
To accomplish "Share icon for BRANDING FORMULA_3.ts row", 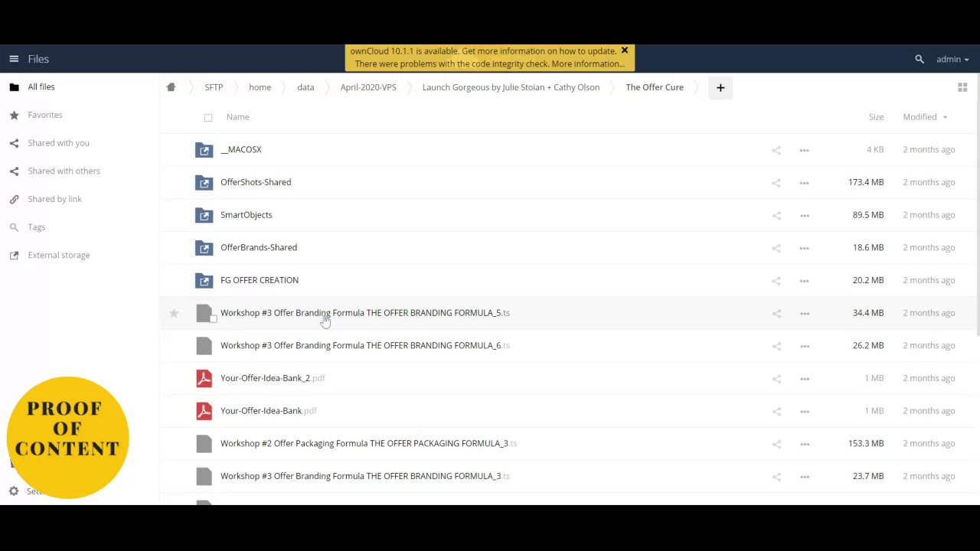I will tap(776, 477).
